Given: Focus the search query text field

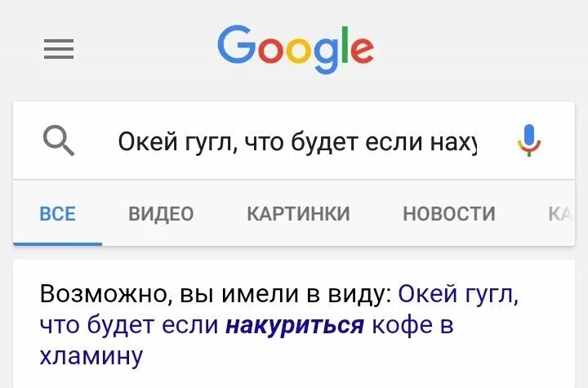Looking at the screenshot, I should [297, 142].
